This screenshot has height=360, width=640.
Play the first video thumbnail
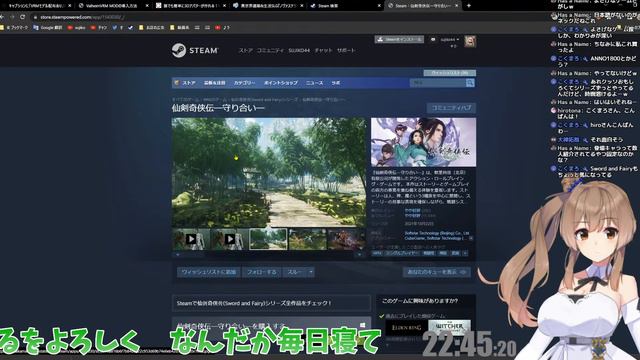coord(191,239)
